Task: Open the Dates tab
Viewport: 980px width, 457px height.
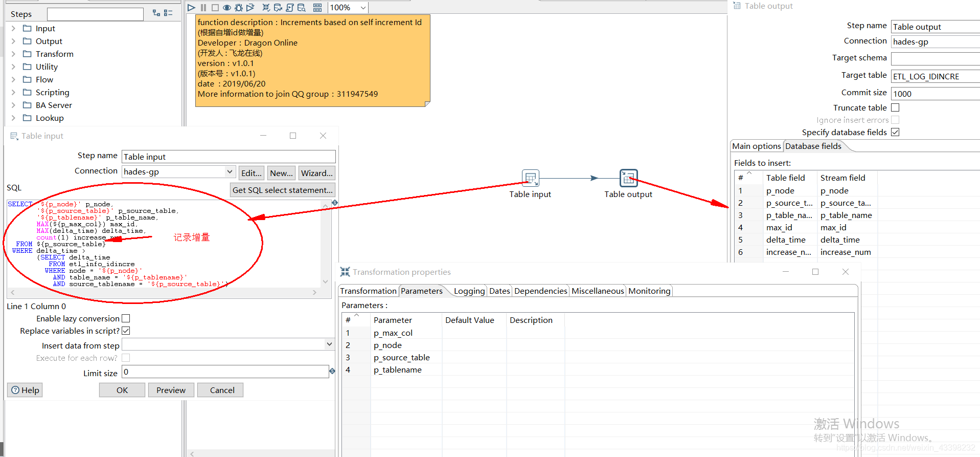Action: 499,291
